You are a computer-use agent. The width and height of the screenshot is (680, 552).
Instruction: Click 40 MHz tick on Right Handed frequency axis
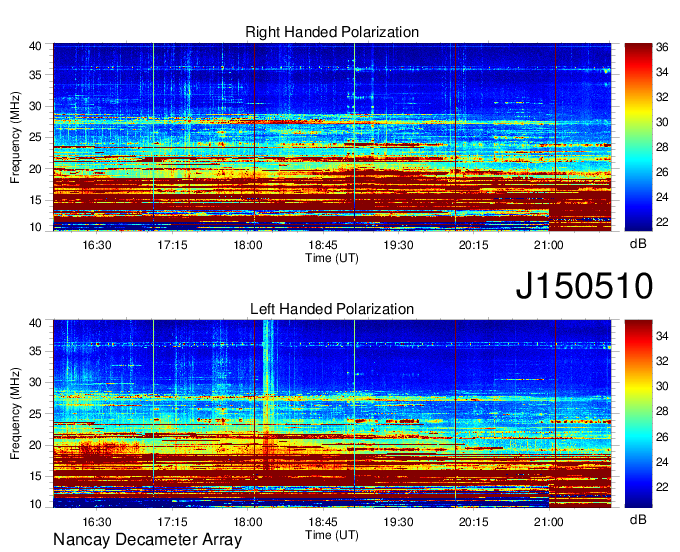pos(35,46)
